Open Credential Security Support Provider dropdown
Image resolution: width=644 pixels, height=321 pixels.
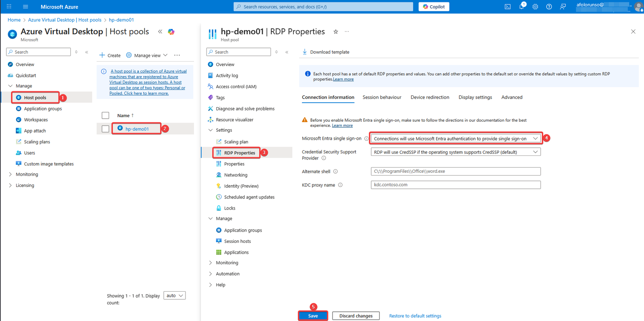click(455, 152)
